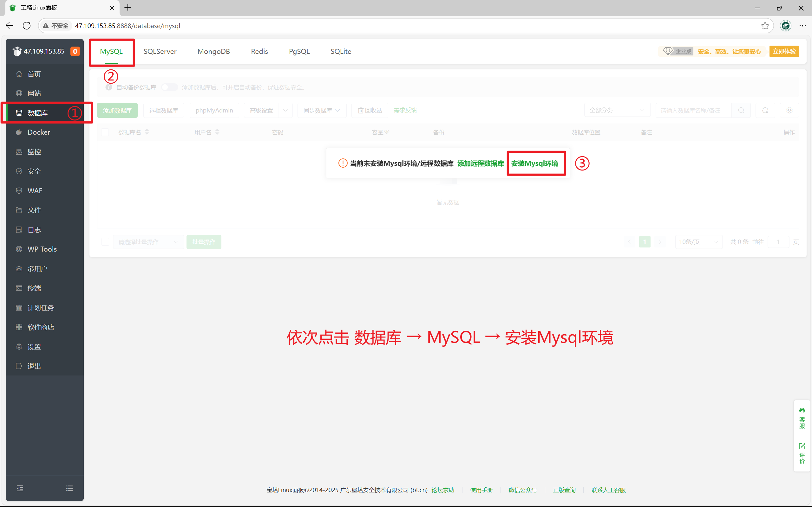Switch to the MongoDB tab
Viewport: 812px width, 507px height.
pyautogui.click(x=213, y=51)
